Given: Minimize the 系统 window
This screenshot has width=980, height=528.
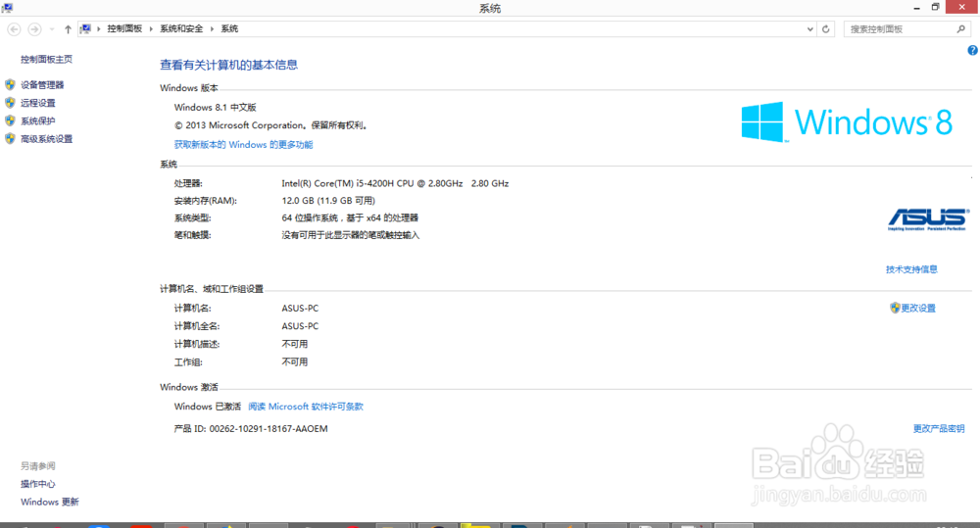Looking at the screenshot, I should 917,8.
